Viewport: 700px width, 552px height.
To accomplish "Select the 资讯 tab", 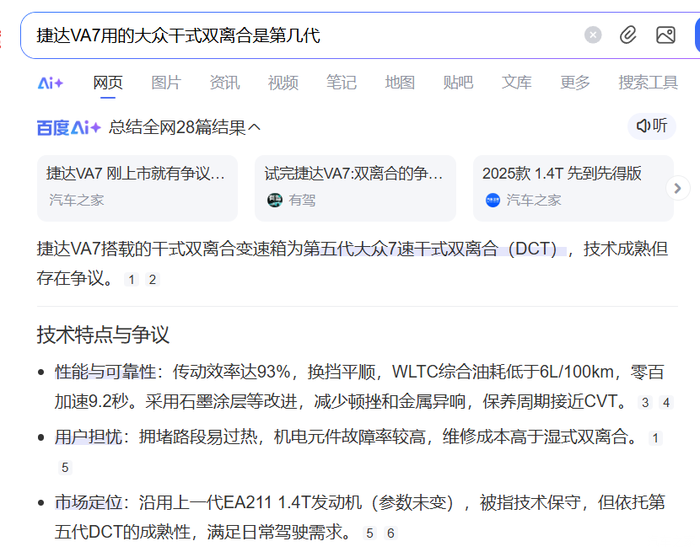I will point(224,83).
